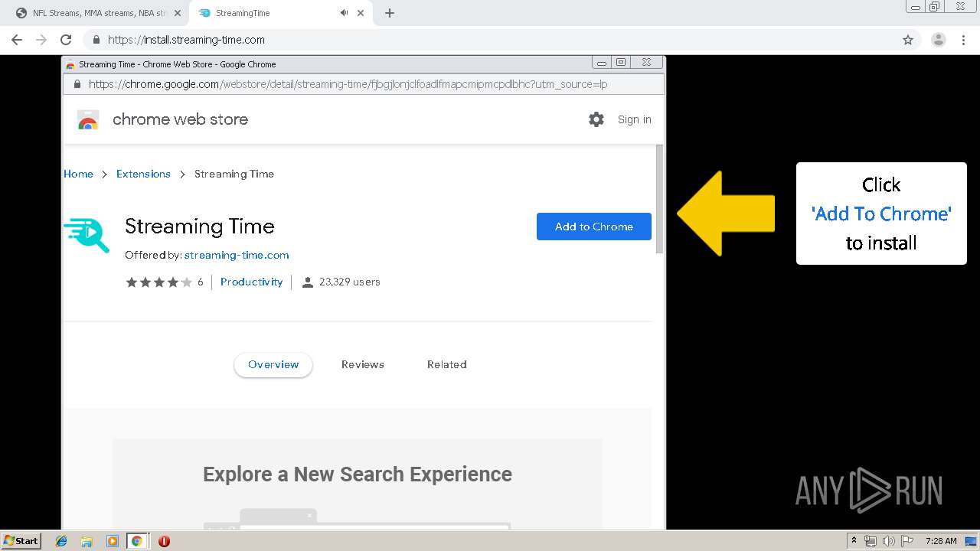Follow the Extensions breadcrumb link

pyautogui.click(x=143, y=174)
